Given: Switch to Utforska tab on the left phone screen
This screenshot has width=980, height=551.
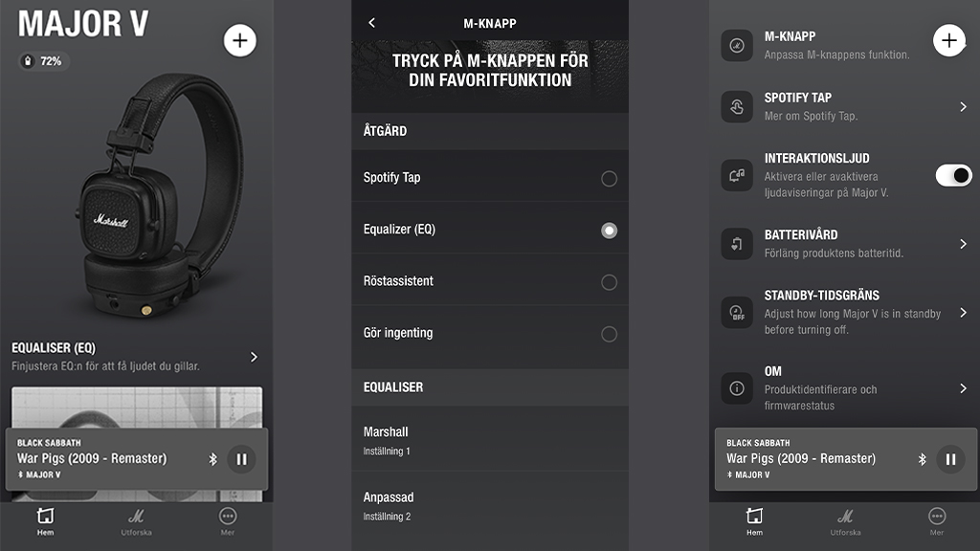Looking at the screenshot, I should [x=136, y=521].
